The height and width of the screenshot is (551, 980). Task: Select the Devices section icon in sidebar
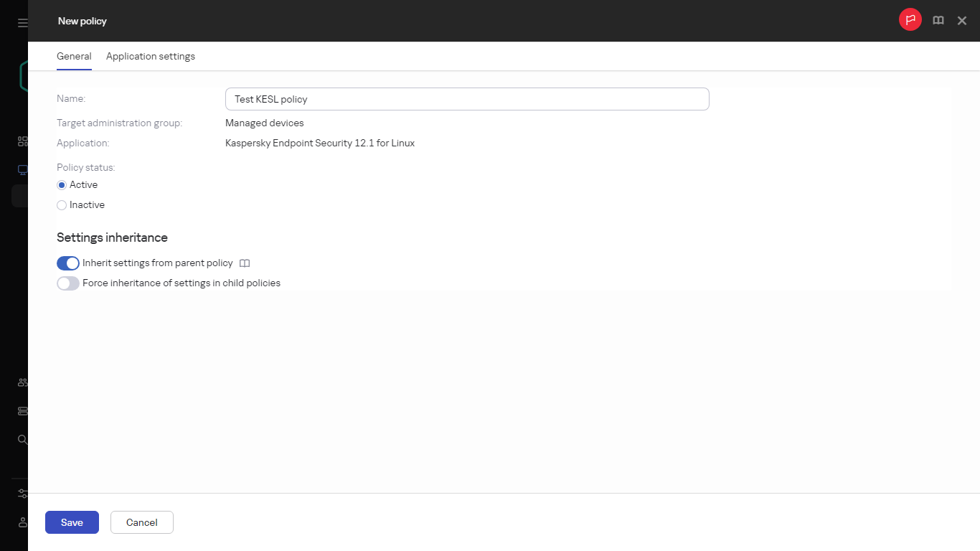(x=22, y=169)
